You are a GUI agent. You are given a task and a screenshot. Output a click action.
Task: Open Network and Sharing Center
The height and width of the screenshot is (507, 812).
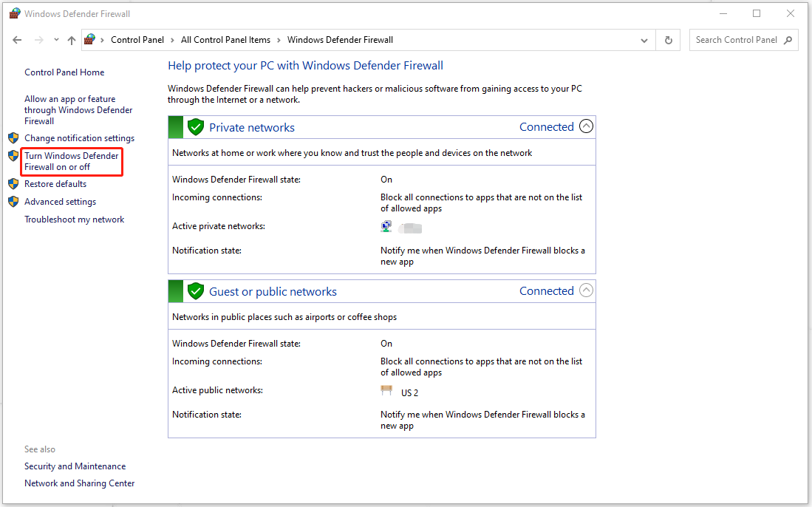coord(79,483)
